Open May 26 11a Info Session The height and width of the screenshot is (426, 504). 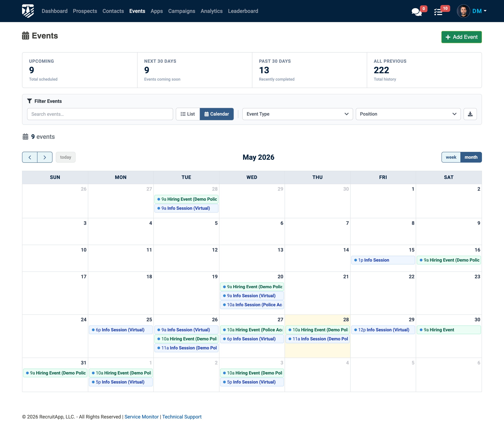click(x=186, y=348)
